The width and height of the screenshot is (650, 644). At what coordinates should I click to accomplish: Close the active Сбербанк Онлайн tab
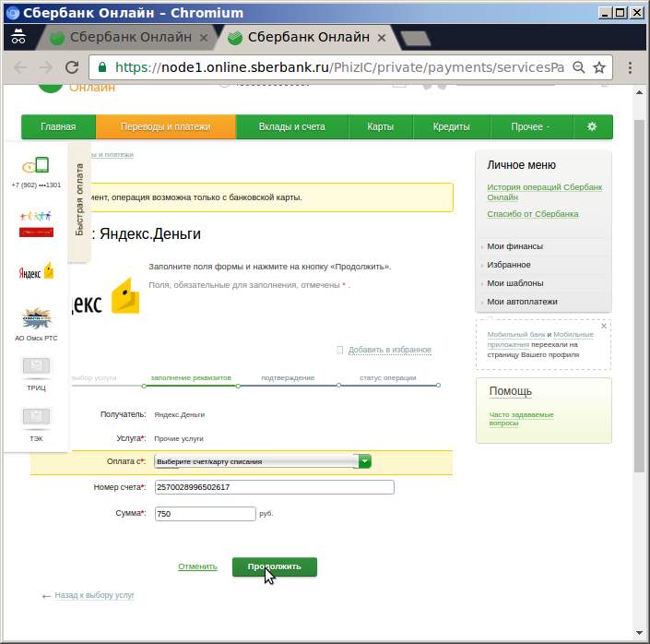(382, 38)
